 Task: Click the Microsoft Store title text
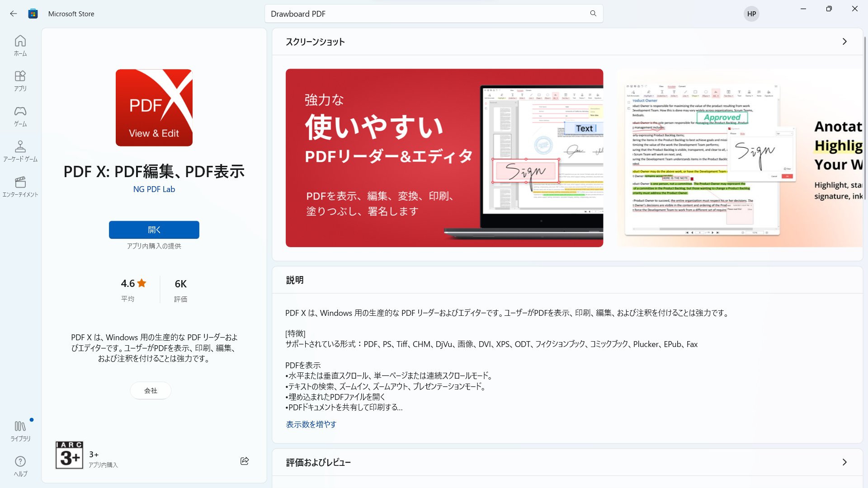[x=71, y=14]
